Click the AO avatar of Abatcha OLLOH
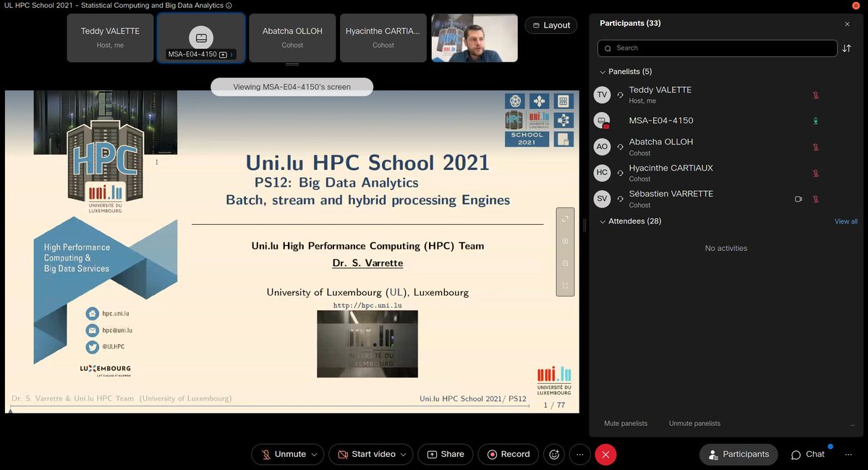Image resolution: width=868 pixels, height=470 pixels. pos(602,147)
